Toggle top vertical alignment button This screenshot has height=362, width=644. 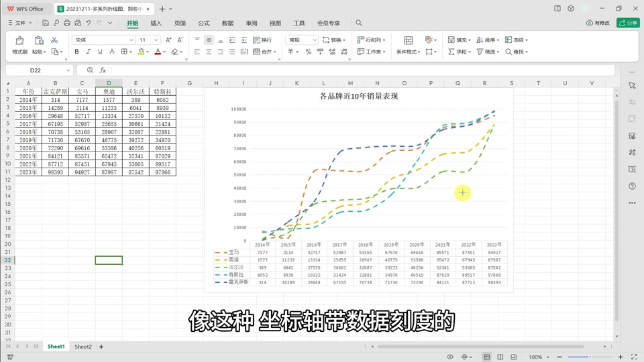pos(197,40)
